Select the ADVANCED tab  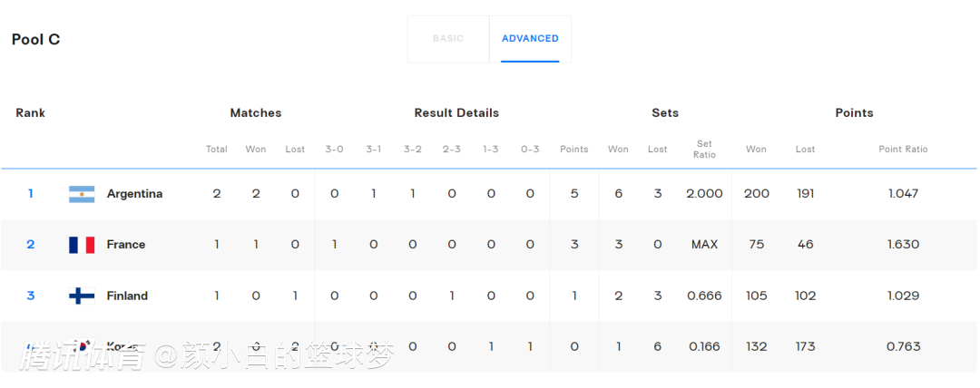pyautogui.click(x=530, y=39)
